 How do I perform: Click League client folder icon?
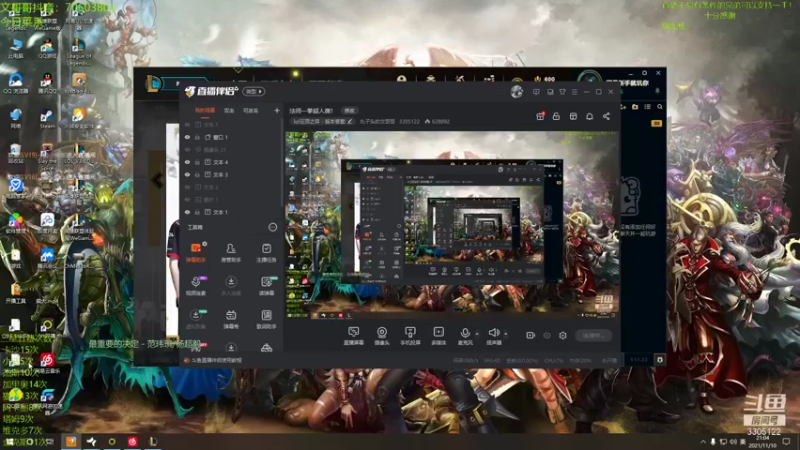pyautogui.click(x=635, y=107)
